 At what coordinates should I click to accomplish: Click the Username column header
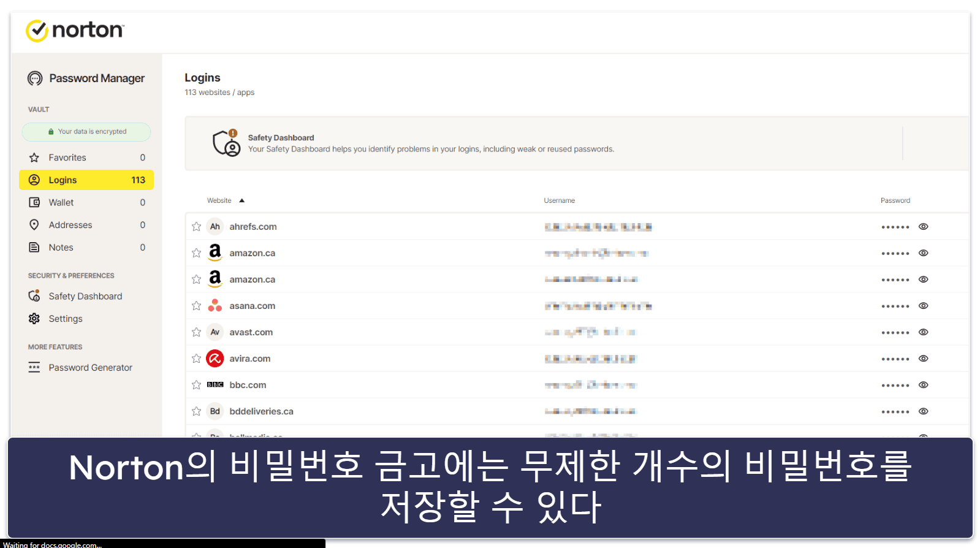[x=559, y=200]
